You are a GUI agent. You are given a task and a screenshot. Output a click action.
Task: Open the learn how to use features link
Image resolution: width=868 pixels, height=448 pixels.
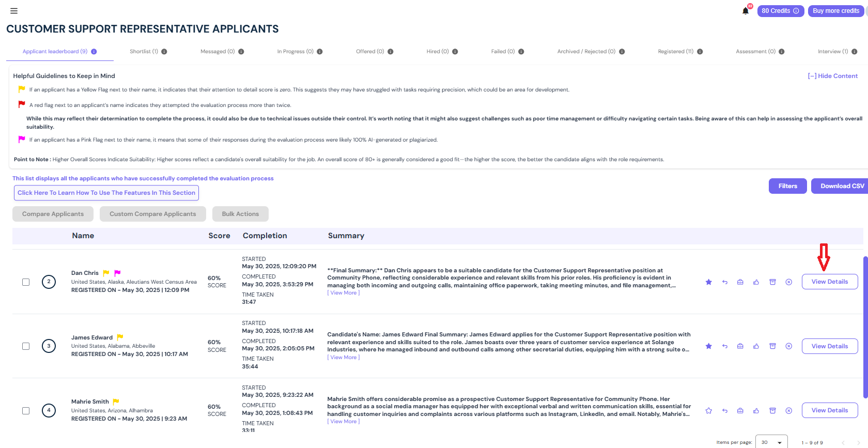106,193
